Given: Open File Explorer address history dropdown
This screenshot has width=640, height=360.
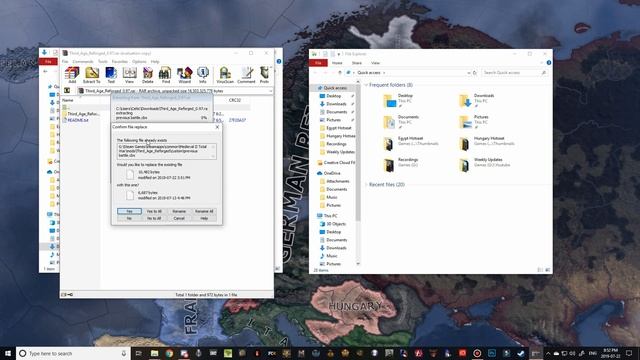Looking at the screenshot, I should click(x=468, y=73).
